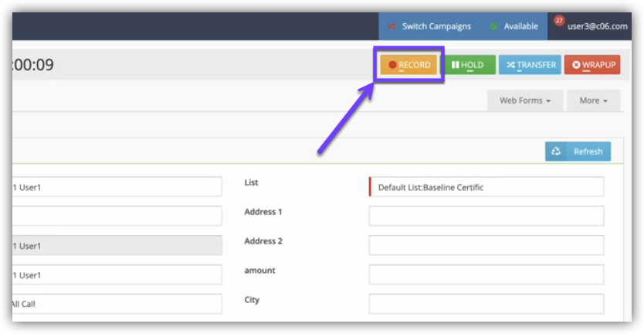Click the List field showing Default List

(486, 187)
